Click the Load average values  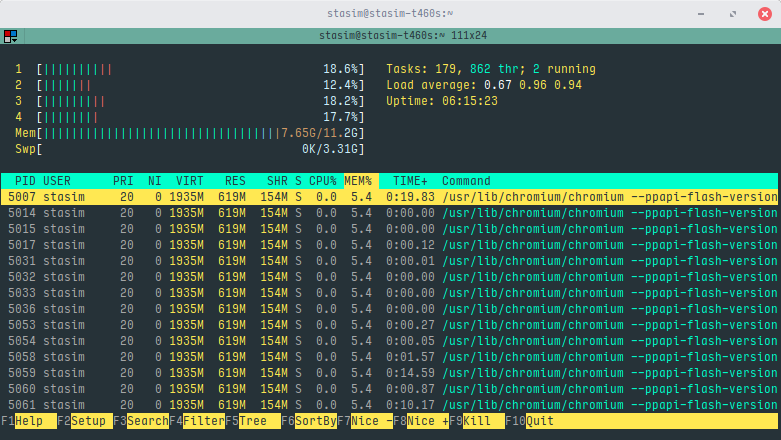(533, 85)
